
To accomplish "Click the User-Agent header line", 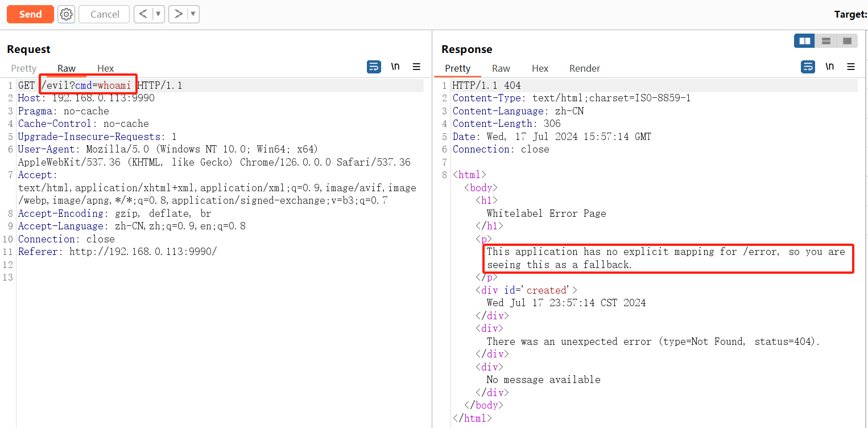I will (x=214, y=155).
